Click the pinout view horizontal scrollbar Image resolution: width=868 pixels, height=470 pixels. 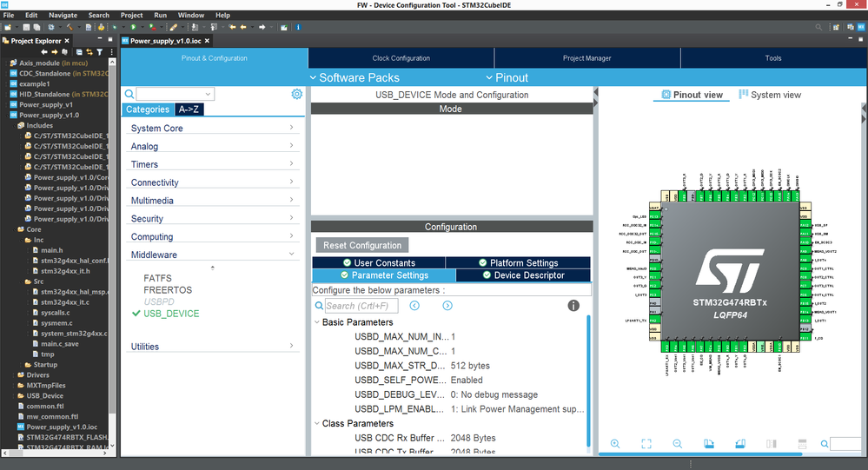pyautogui.click(x=700, y=454)
